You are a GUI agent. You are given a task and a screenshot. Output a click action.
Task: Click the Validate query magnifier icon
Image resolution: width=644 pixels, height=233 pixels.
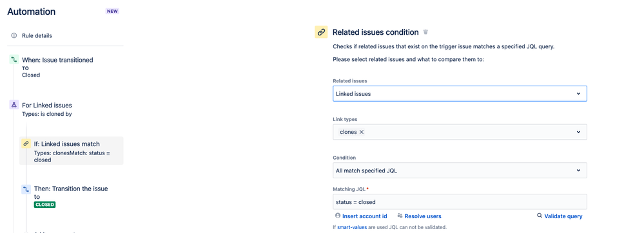pyautogui.click(x=540, y=216)
